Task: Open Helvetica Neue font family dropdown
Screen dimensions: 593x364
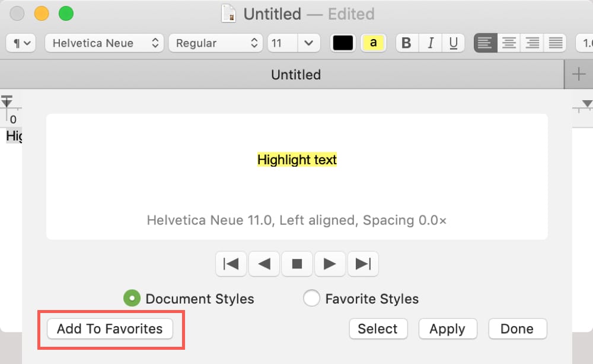Action: point(104,43)
